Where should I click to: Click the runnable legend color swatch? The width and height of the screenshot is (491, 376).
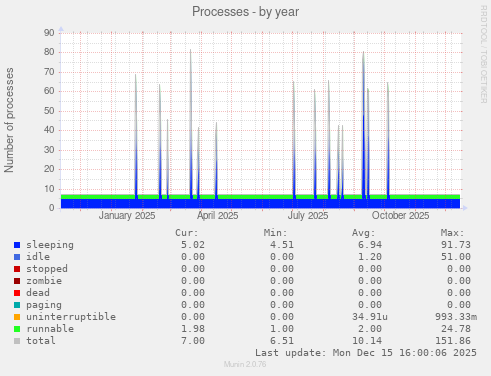(x=17, y=329)
